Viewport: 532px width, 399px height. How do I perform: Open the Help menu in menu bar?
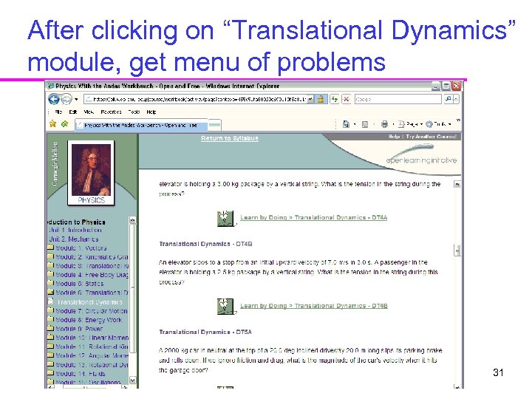pyautogui.click(x=151, y=112)
